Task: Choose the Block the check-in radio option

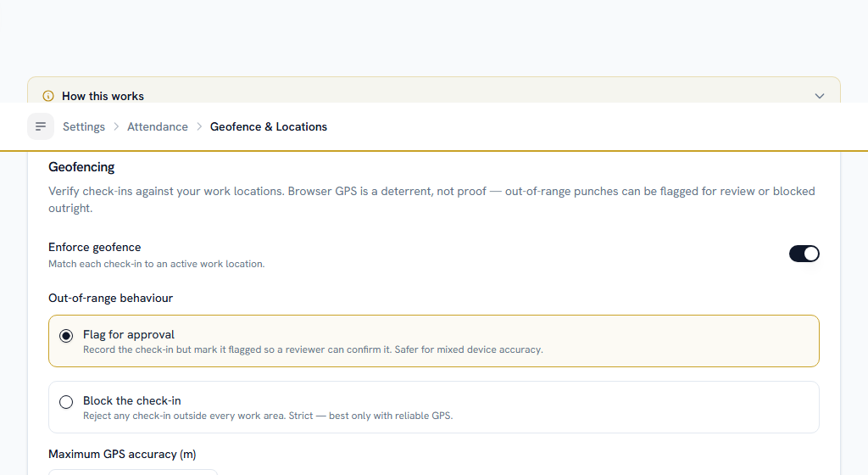Action: pos(66,402)
